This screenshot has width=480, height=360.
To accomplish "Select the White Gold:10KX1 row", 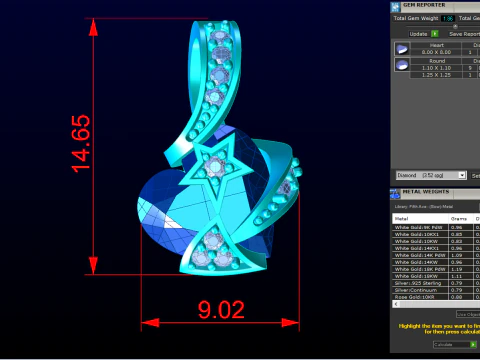I will point(436,234).
